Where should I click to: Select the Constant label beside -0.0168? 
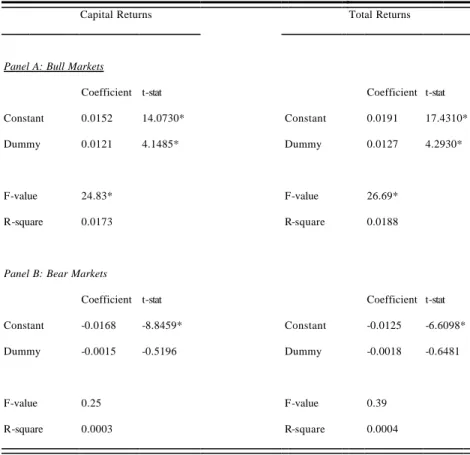click(x=24, y=326)
